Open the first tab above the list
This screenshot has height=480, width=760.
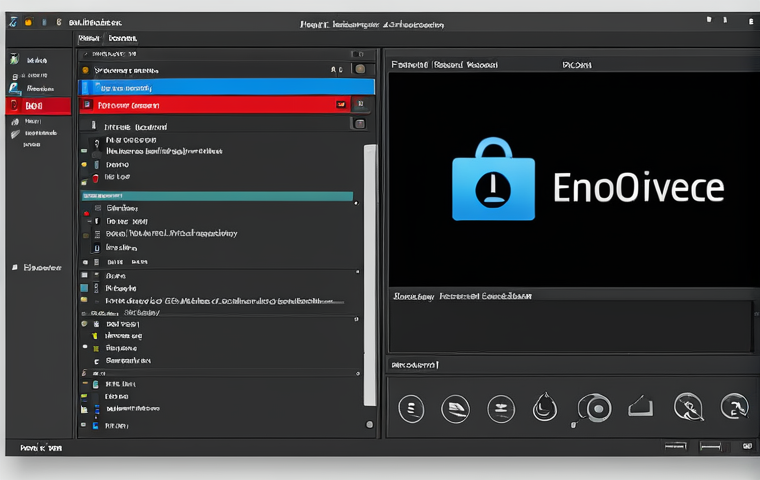(89, 38)
